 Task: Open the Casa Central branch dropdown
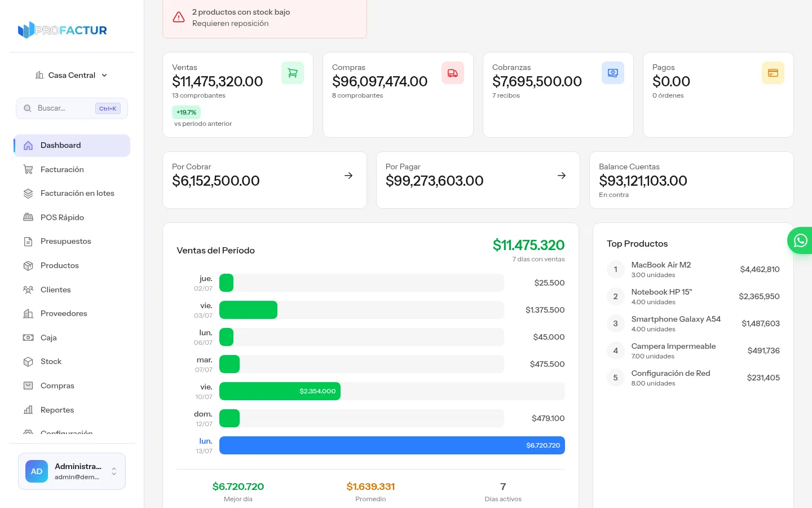pos(72,75)
